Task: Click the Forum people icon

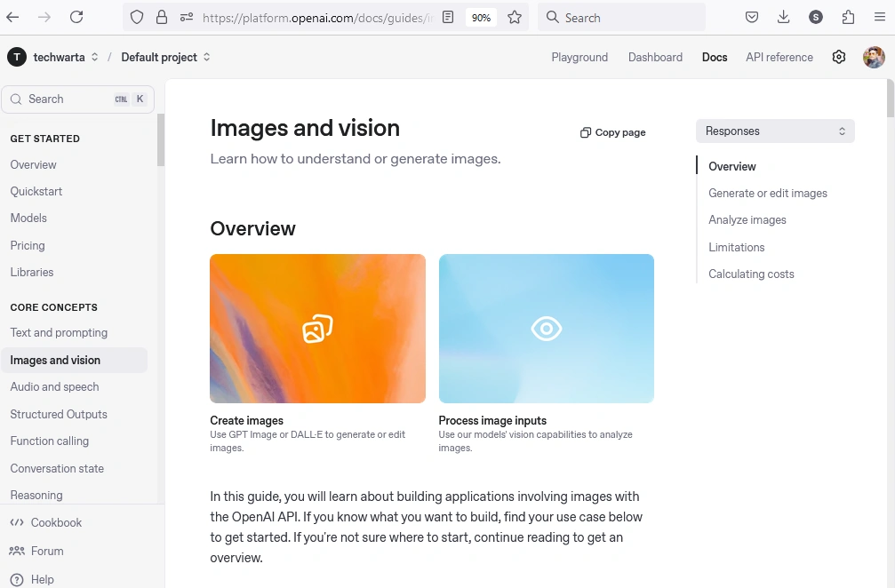Action: point(17,551)
